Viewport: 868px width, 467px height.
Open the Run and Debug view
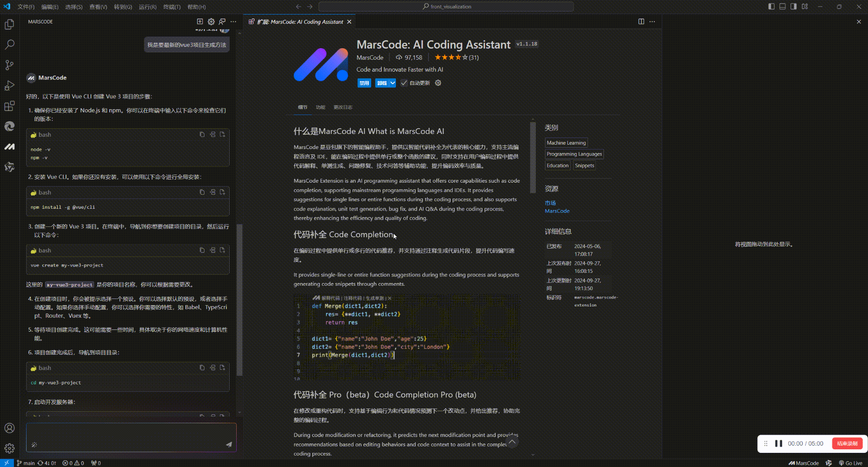click(9, 85)
